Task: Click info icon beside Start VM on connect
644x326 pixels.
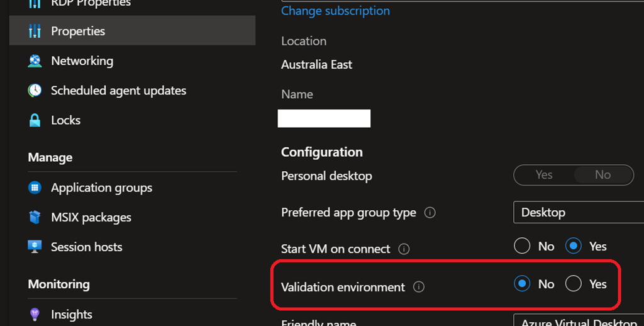Action: [404, 249]
